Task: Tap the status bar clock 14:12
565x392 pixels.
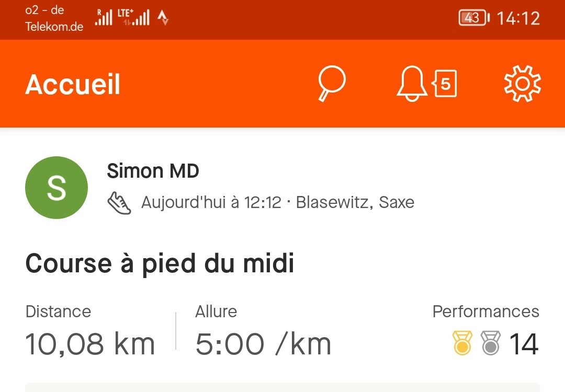Action: pos(518,18)
